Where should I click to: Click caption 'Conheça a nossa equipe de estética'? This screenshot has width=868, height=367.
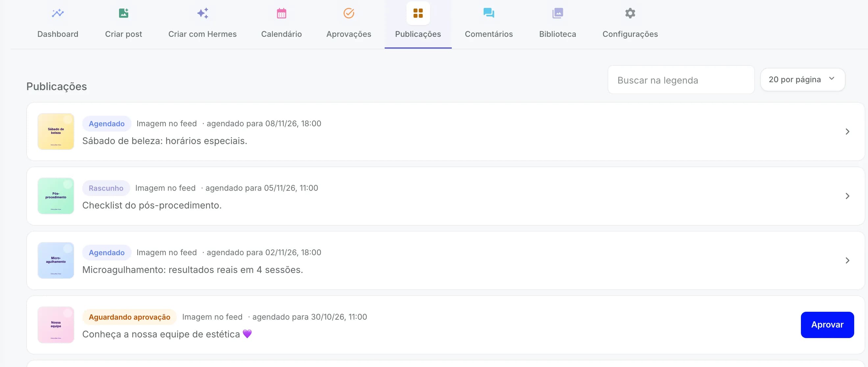tap(161, 334)
